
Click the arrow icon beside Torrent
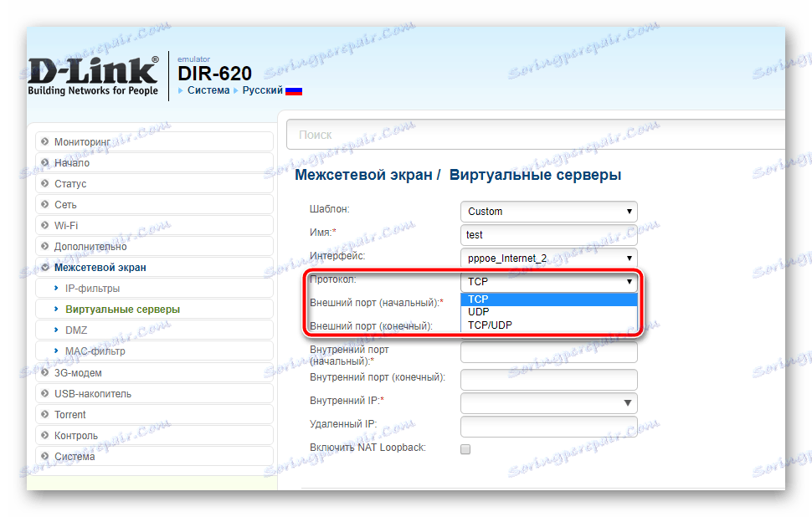[43, 414]
